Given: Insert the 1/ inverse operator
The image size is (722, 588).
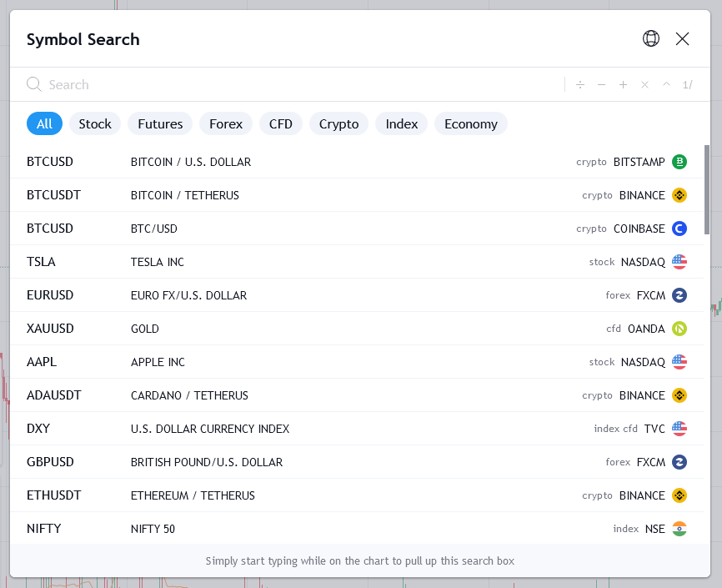Looking at the screenshot, I should (x=688, y=85).
